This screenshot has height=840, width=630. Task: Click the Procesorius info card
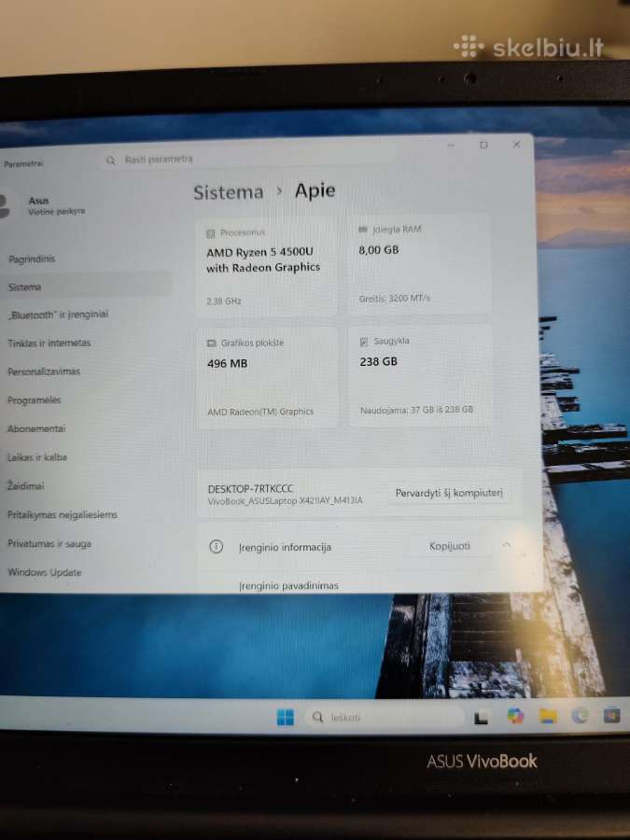tap(267, 266)
